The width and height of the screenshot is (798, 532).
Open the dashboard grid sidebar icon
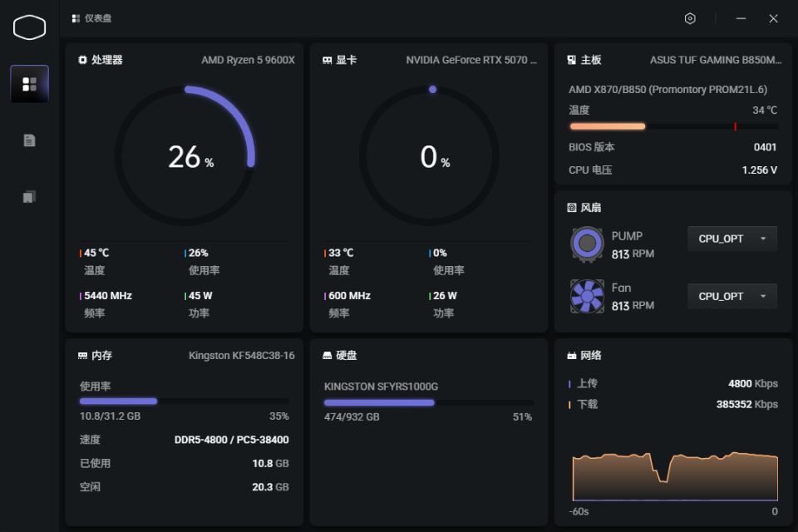coord(30,84)
